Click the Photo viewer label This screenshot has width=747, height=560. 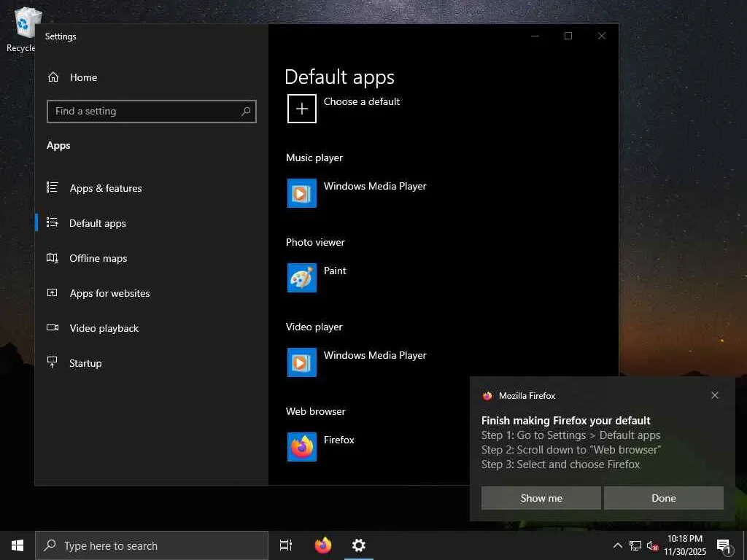pyautogui.click(x=315, y=242)
